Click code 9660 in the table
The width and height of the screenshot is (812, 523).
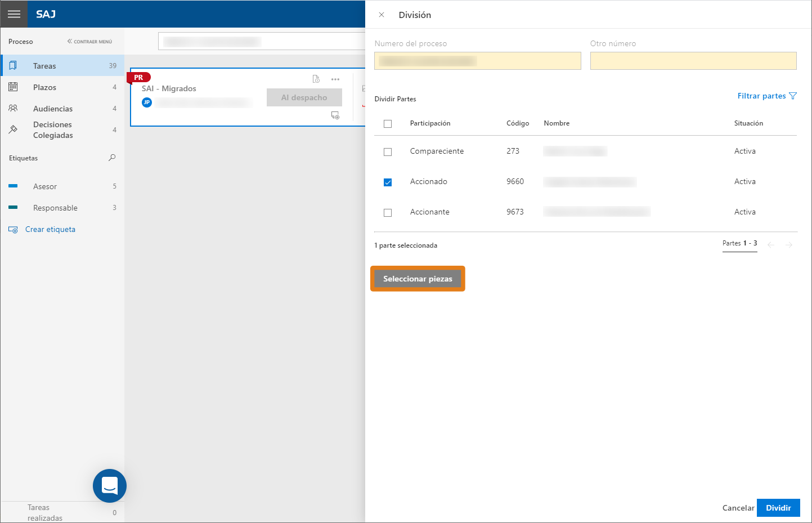pos(515,181)
